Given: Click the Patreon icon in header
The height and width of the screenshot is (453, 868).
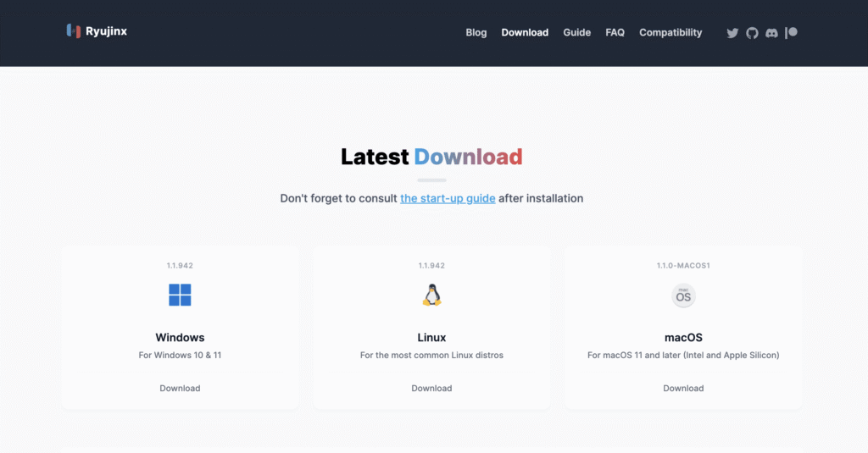Looking at the screenshot, I should [791, 33].
